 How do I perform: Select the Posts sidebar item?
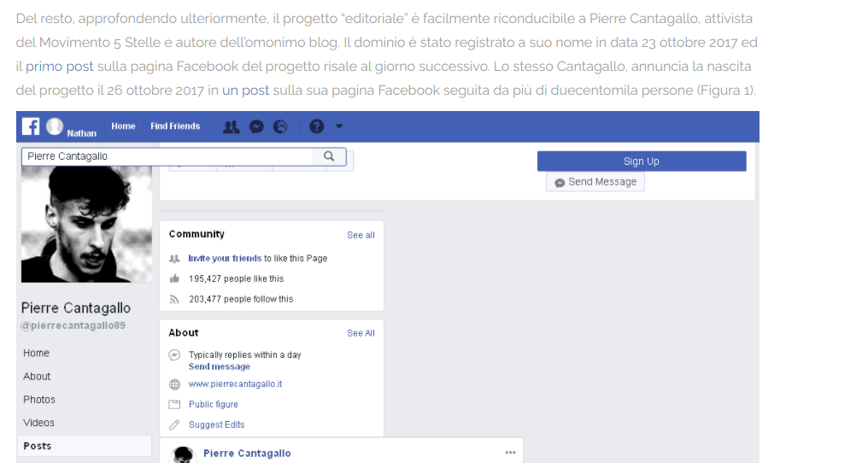[38, 446]
